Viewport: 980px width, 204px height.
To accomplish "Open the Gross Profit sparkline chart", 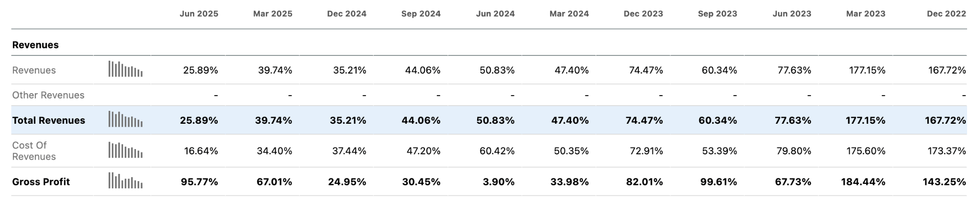I will tap(125, 181).
